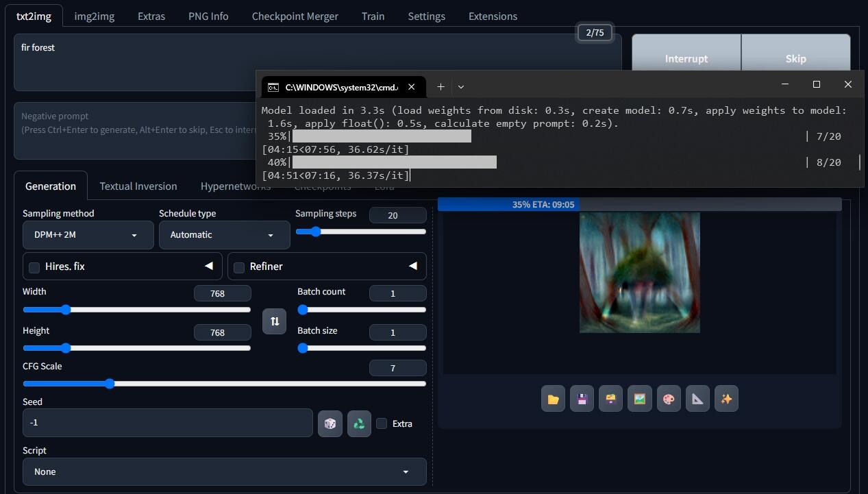
Task: Adjust the CFG Scale slider
Action: [224, 384]
